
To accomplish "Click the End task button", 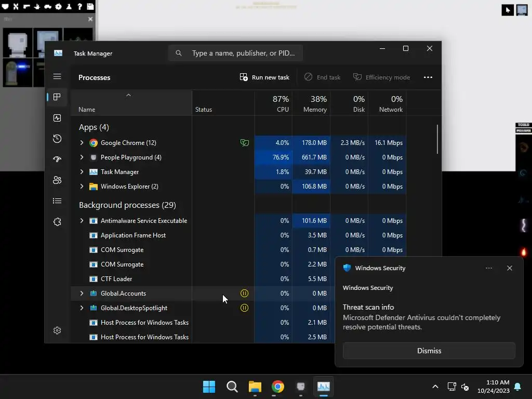I will 322,77.
